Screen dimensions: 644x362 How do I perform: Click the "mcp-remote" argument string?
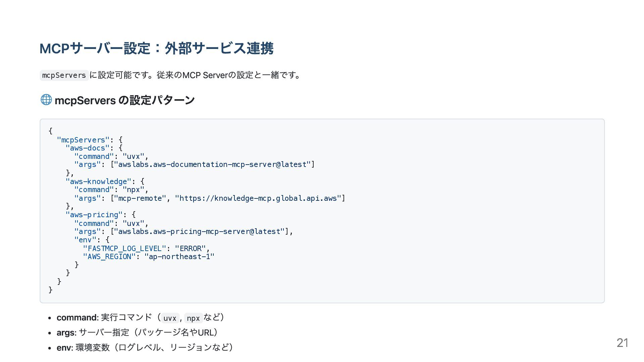click(x=142, y=198)
